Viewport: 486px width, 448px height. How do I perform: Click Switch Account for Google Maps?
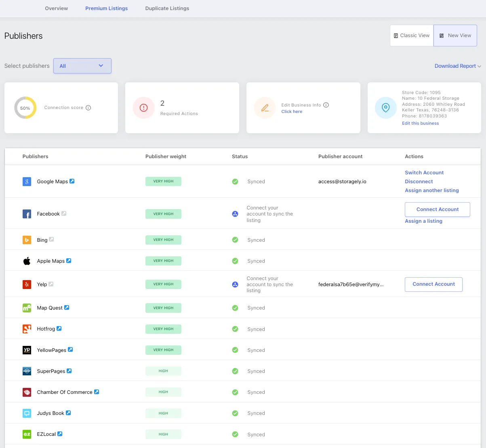(424, 173)
